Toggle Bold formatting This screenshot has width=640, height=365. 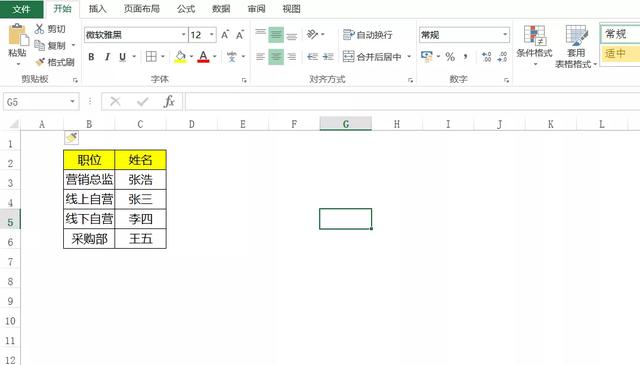[91, 57]
